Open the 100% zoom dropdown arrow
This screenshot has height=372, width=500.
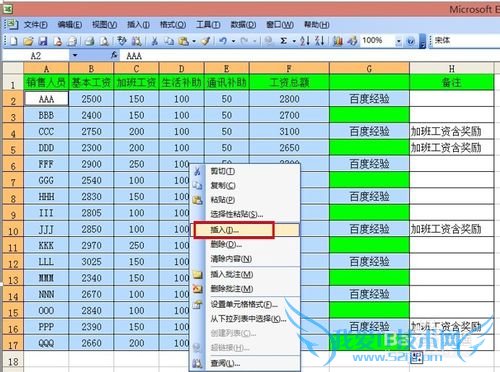click(x=399, y=41)
